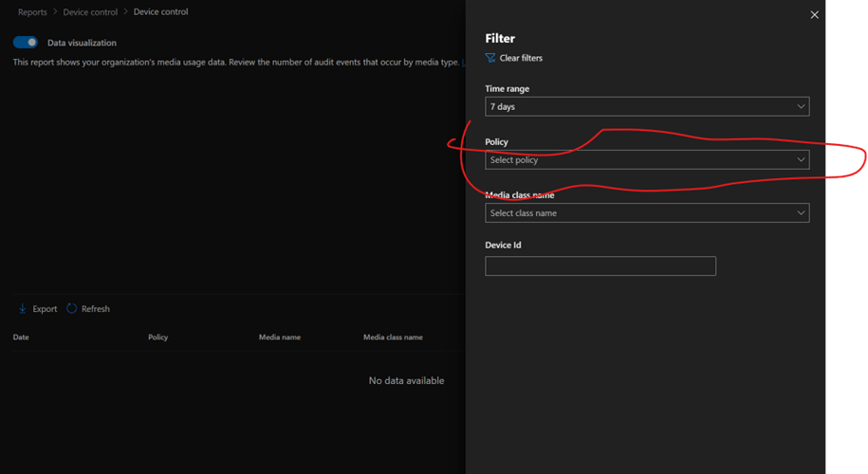Viewport: 868px width, 474px height.
Task: Click the Clear filters funnel icon
Action: pyautogui.click(x=490, y=58)
